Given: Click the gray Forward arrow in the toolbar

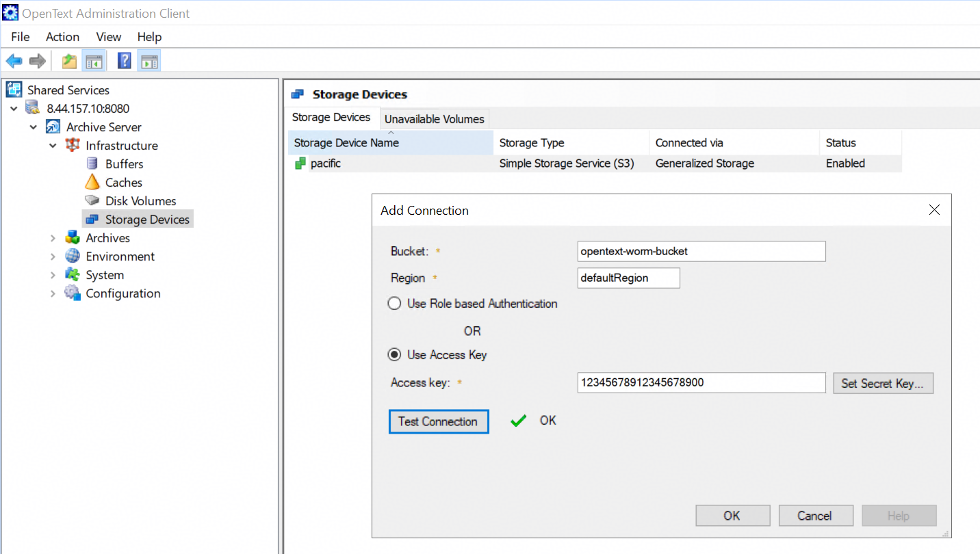Looking at the screenshot, I should [x=37, y=61].
